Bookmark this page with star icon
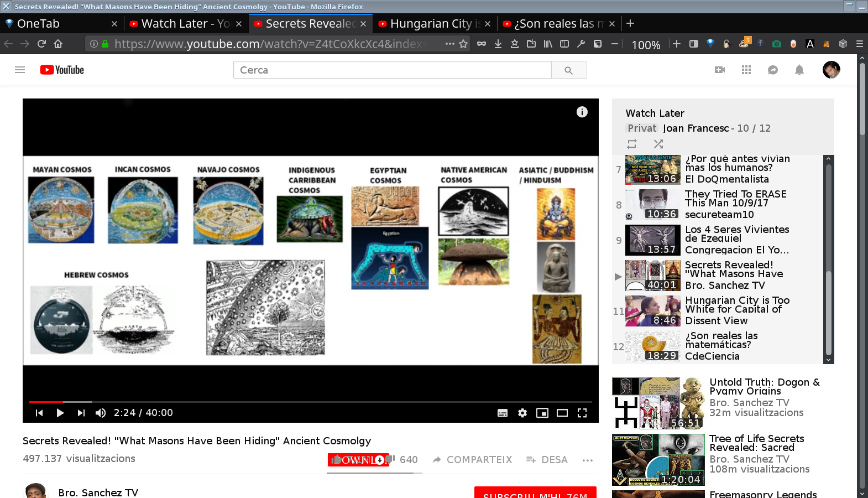 (x=463, y=44)
